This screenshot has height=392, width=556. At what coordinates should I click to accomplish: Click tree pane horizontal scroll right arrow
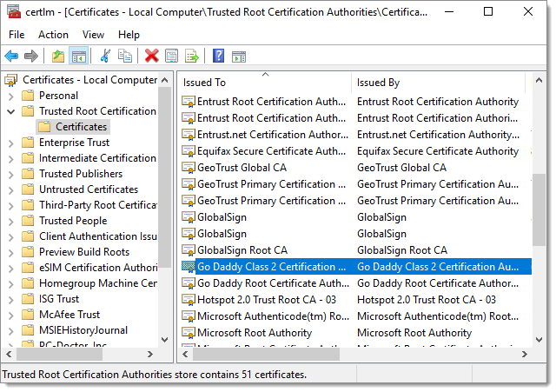pos(150,354)
